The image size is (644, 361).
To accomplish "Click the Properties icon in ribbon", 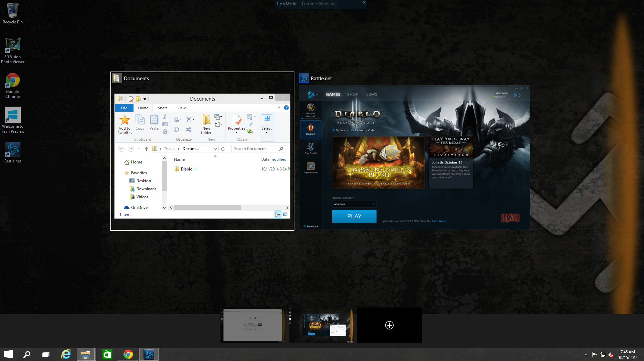I will [x=237, y=120].
